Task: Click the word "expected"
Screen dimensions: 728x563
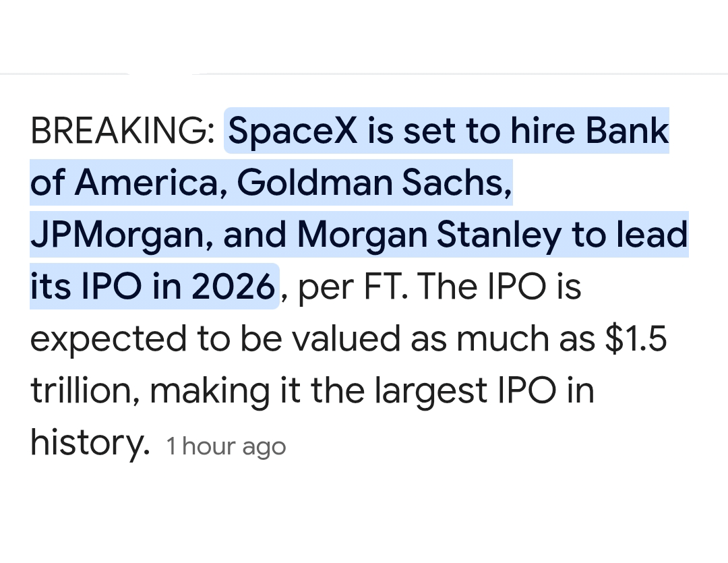Action: (108, 339)
